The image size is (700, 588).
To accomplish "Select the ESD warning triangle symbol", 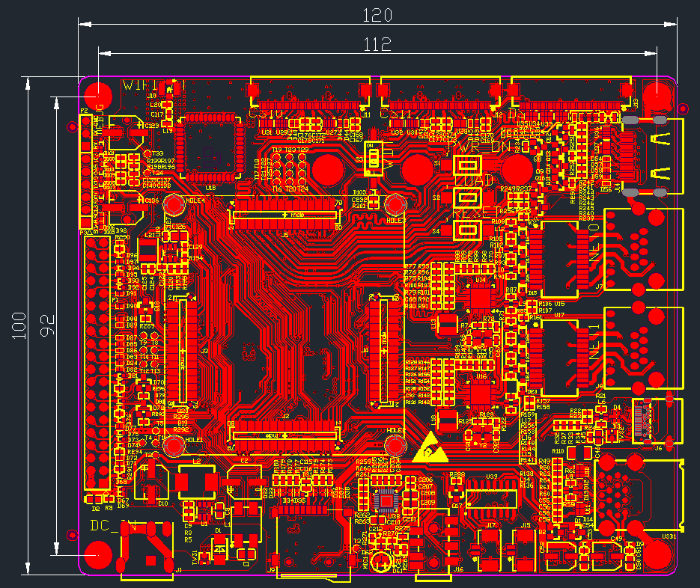I will pyautogui.click(x=430, y=447).
